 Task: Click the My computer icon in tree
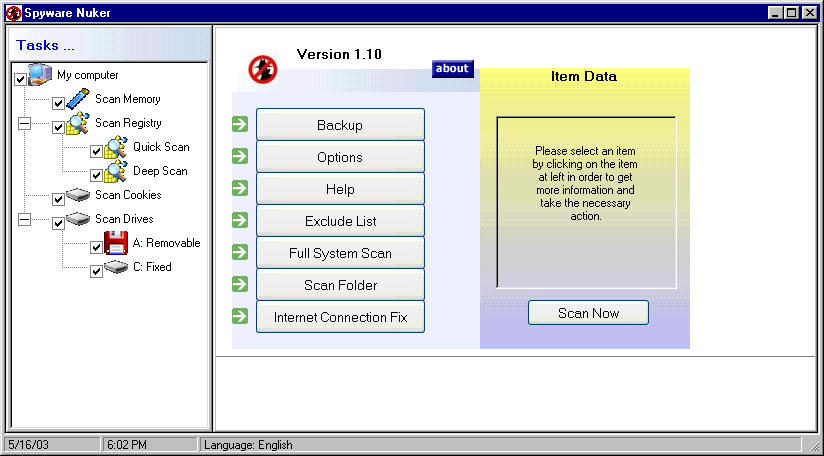pyautogui.click(x=40, y=74)
